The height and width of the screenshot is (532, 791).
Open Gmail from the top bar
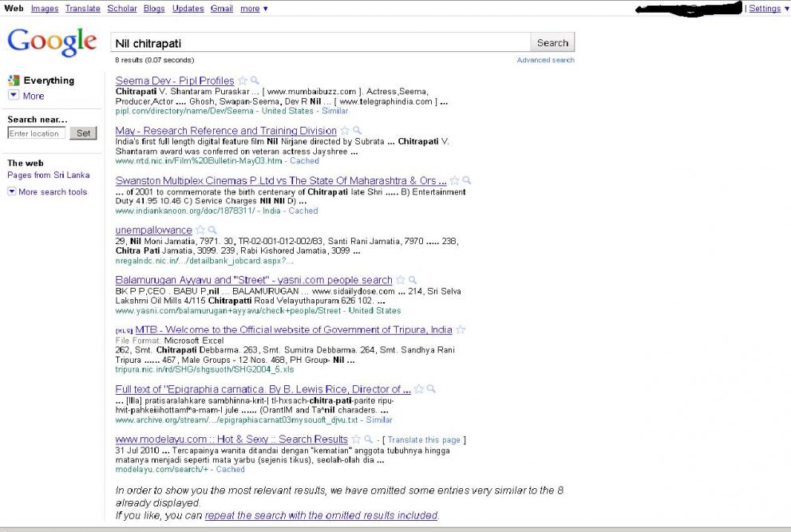[x=222, y=9]
